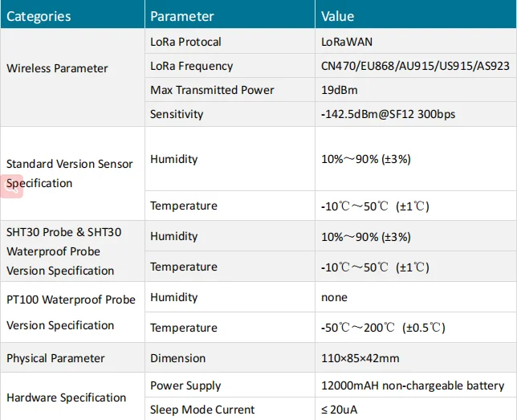Click the -50℃~200℃ temperature value
This screenshot has height=420, width=517.
pyautogui.click(x=383, y=328)
